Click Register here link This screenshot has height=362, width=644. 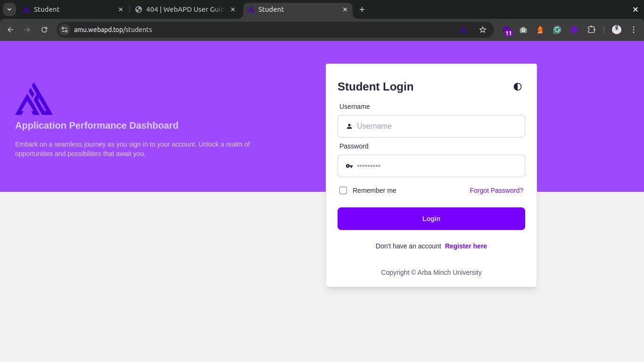(466, 246)
